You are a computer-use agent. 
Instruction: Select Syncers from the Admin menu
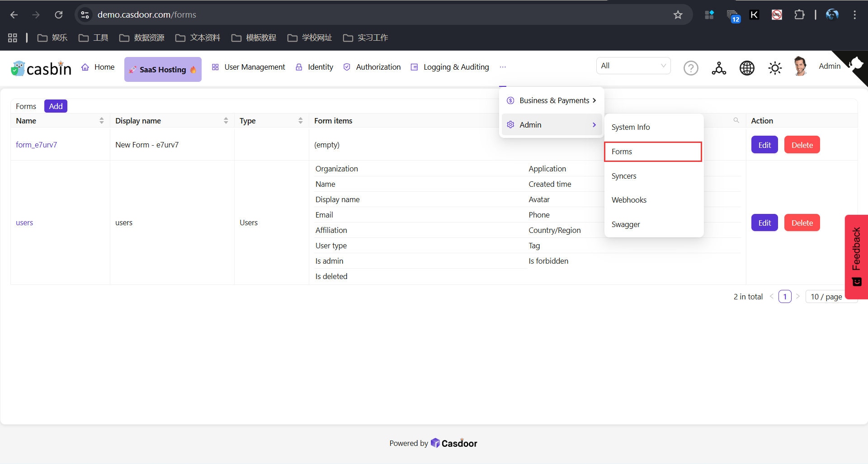tap(624, 176)
